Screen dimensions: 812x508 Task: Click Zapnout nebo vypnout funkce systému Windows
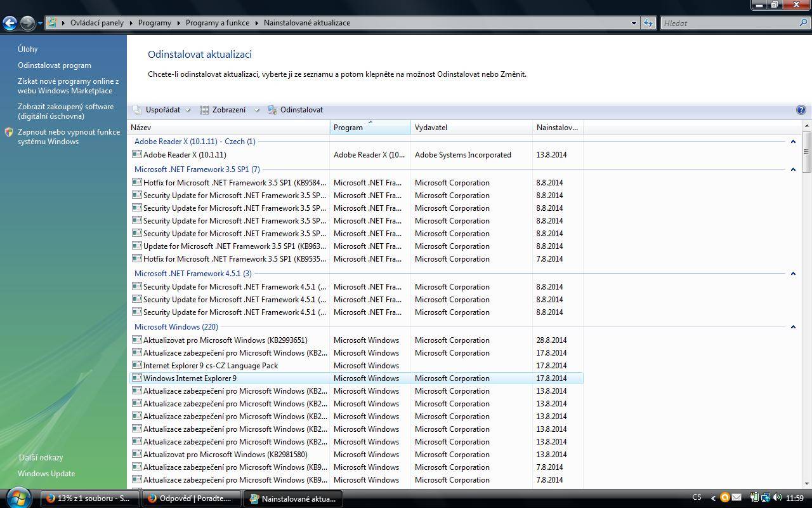point(69,137)
